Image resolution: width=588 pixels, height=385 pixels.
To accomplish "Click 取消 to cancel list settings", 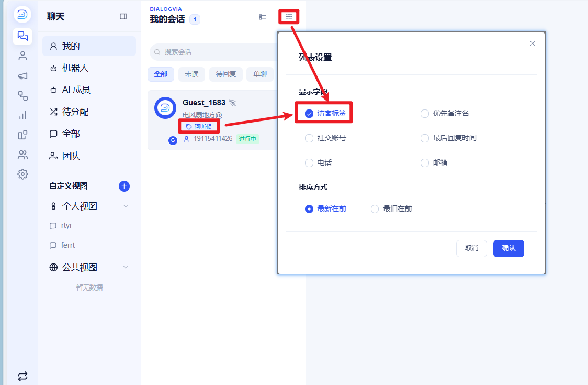I will [471, 248].
